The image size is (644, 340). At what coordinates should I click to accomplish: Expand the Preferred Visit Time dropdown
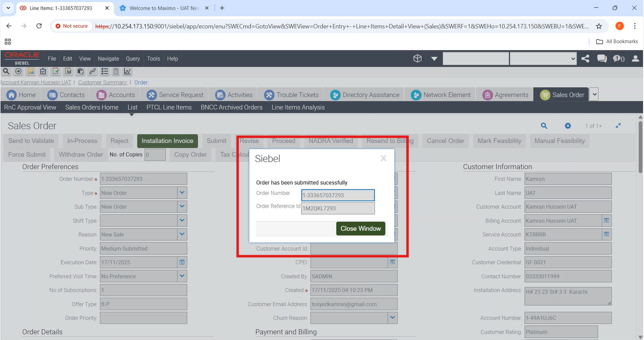coord(182,276)
